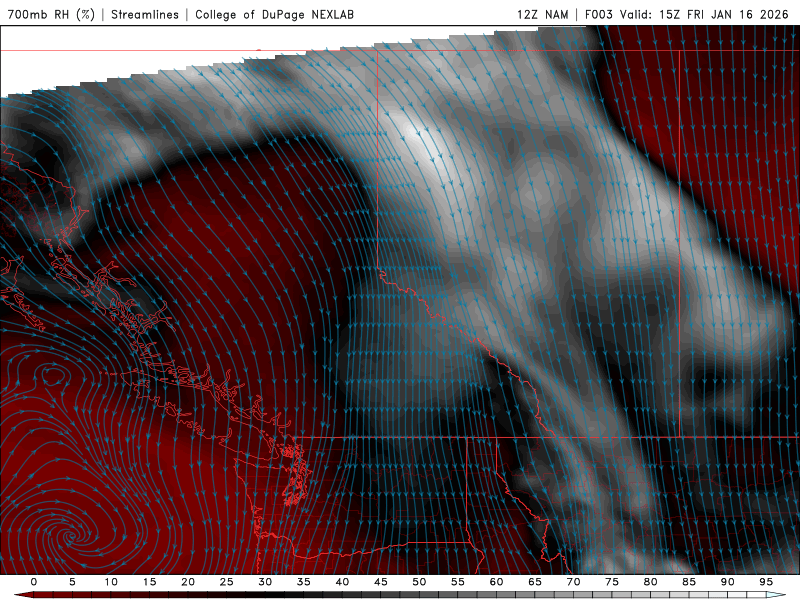The image size is (800, 600).
Task: Click the F003 forecast hour text
Action: [599, 14]
